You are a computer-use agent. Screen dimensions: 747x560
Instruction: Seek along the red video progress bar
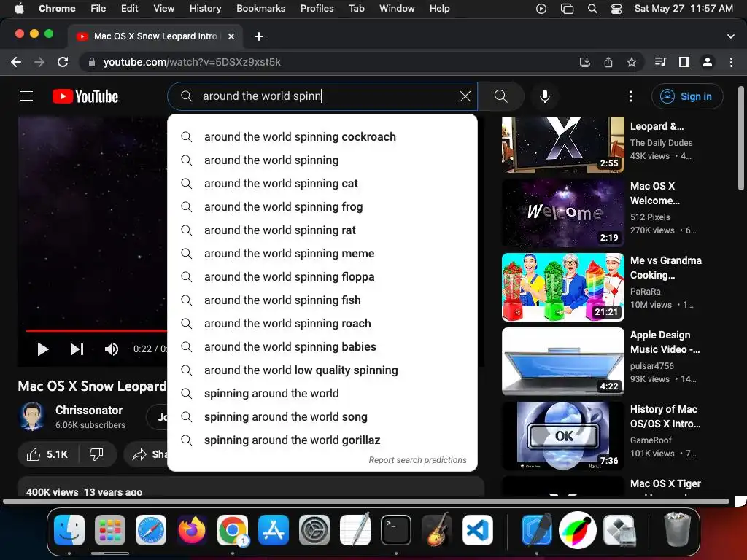[x=96, y=330]
